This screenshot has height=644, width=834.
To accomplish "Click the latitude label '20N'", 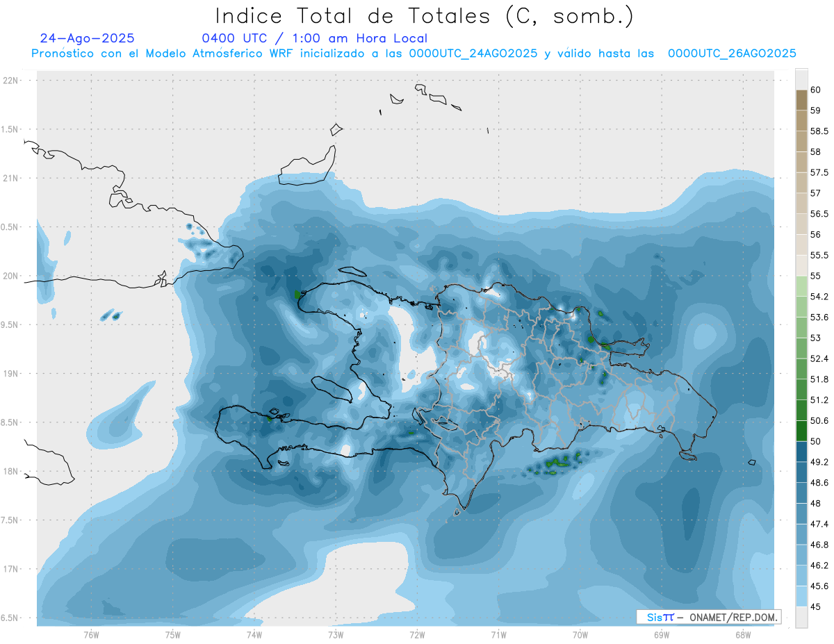I will coord(11,276).
